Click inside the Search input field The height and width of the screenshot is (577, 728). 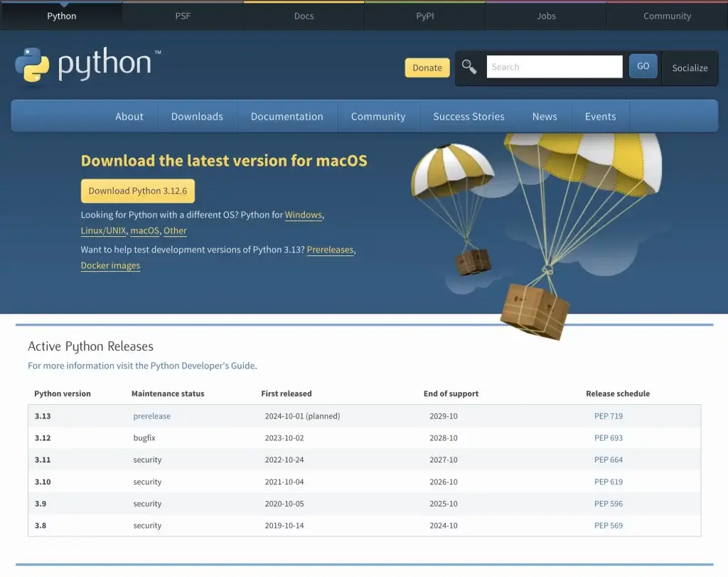point(555,66)
